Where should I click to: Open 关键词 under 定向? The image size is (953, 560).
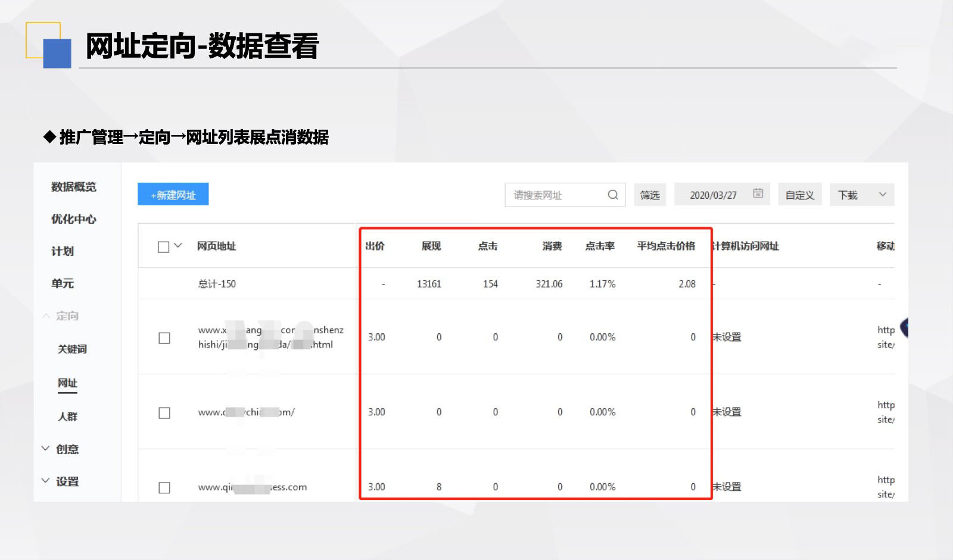click(72, 349)
